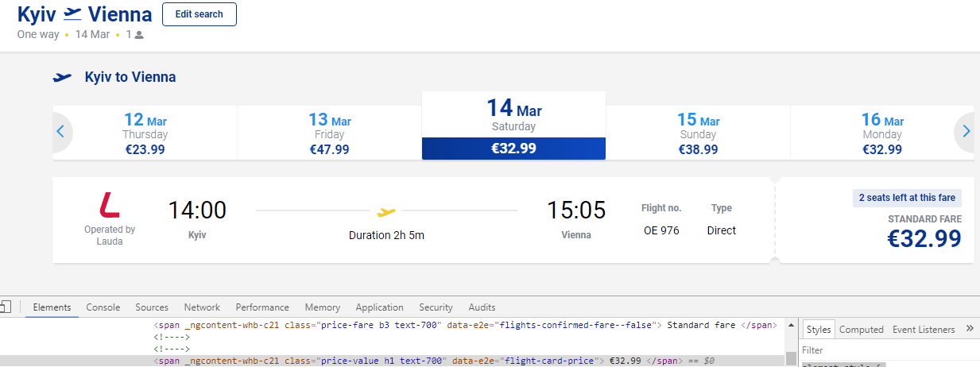Click the Edit search button
This screenshot has width=980, height=367.
point(199,14)
